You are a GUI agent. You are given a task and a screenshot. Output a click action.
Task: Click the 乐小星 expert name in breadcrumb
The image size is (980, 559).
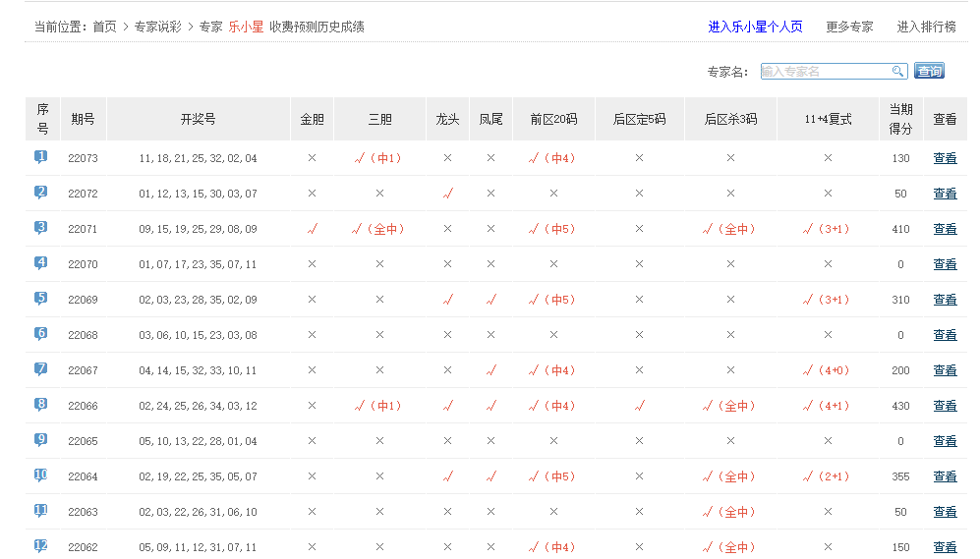[x=246, y=27]
